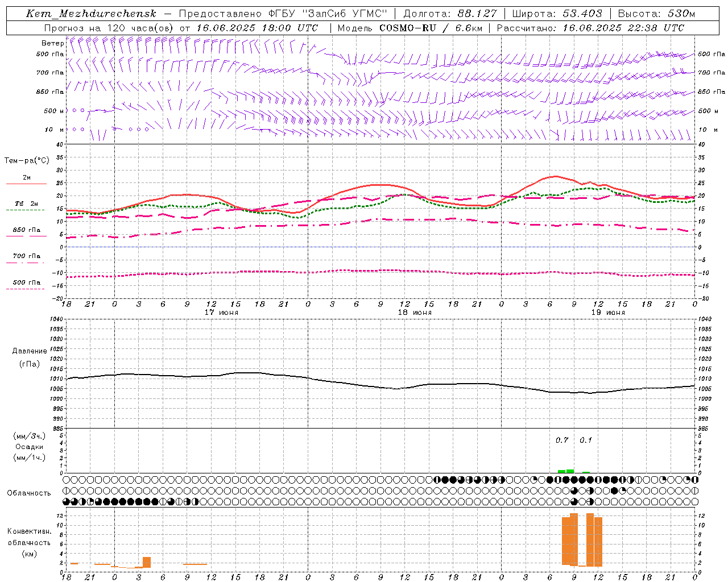Click the Тем-ра(°C) axis label
Viewport: 728px width, 582px height.
27,161
